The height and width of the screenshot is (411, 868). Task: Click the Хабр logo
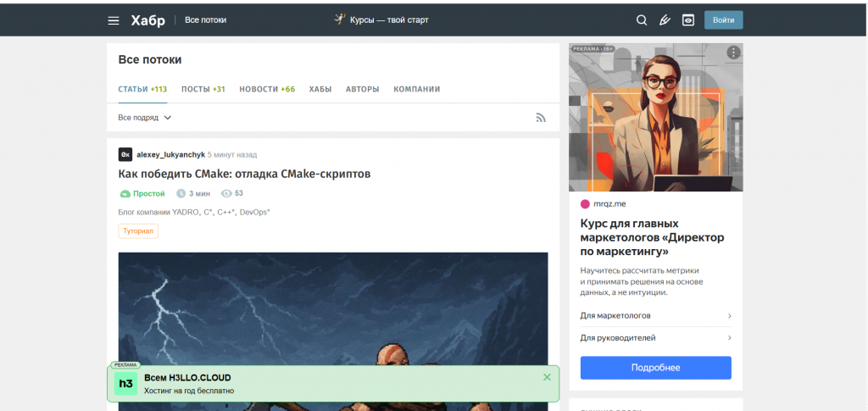pyautogui.click(x=147, y=20)
